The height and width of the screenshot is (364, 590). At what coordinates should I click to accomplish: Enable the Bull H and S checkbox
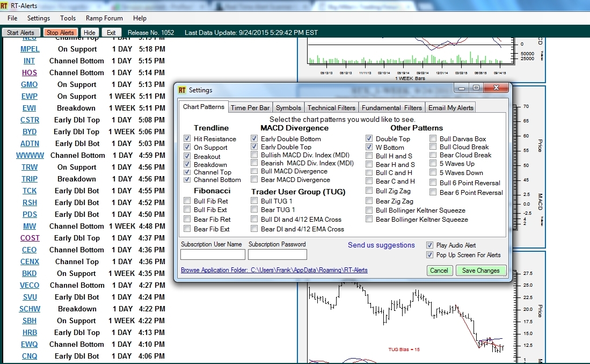(x=369, y=156)
